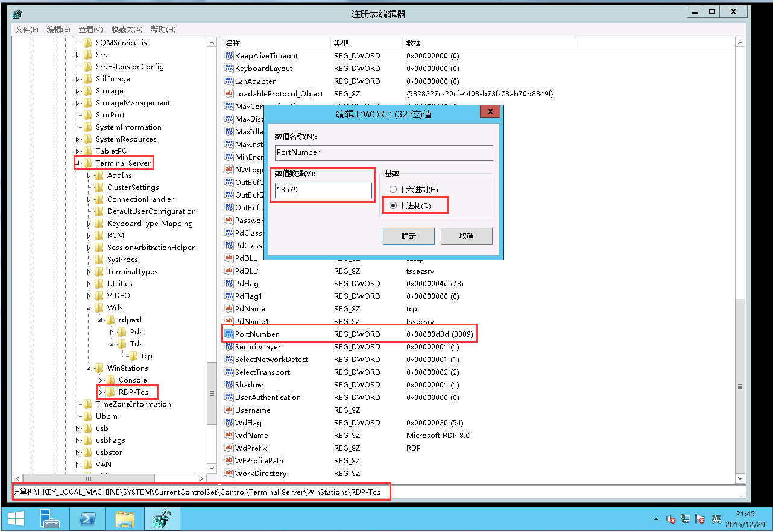The height and width of the screenshot is (532, 773).
Task: Click the PortNumber DWORD value icon
Action: [x=229, y=334]
